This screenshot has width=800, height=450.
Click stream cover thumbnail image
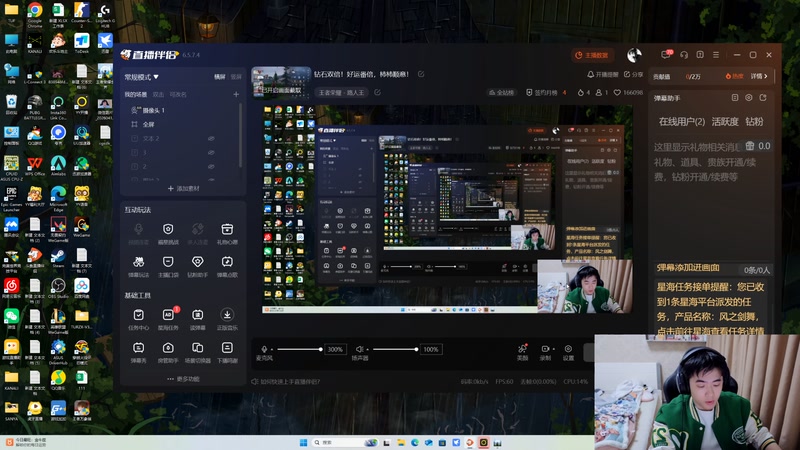[x=281, y=82]
